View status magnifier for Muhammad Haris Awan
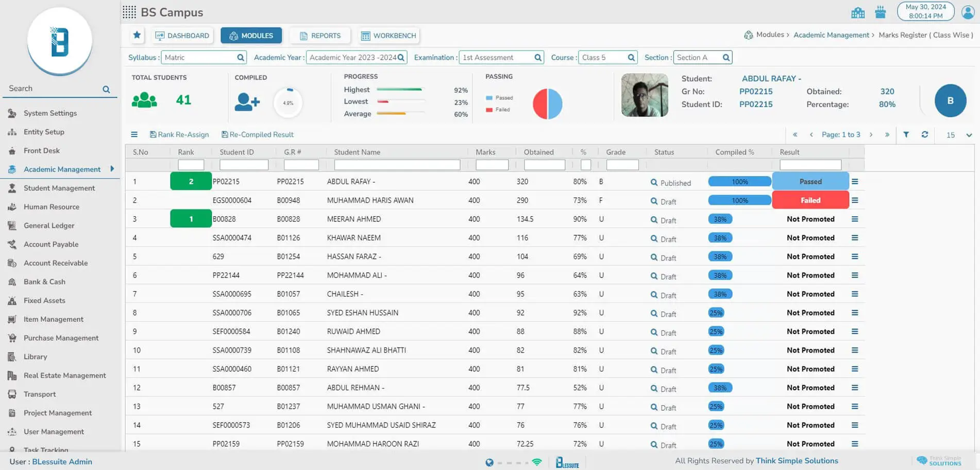The height and width of the screenshot is (470, 980). coord(654,201)
